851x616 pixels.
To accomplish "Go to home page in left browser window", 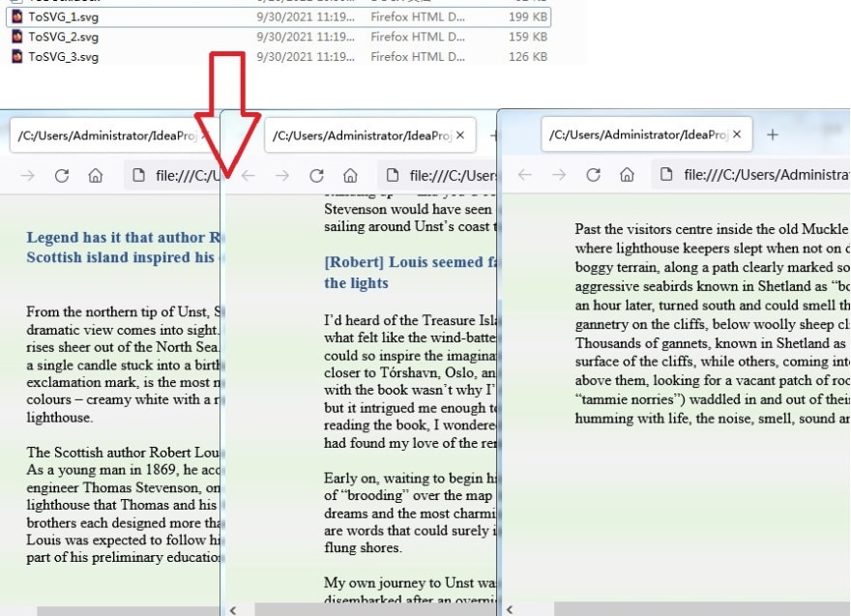I will 96,175.
